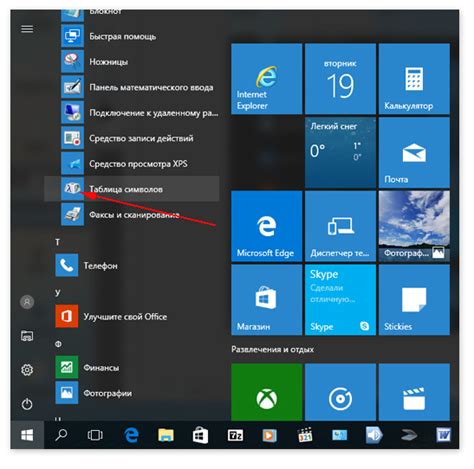The image size is (474, 469).
Task: Select the Таблица символов text label
Action: [126, 189]
